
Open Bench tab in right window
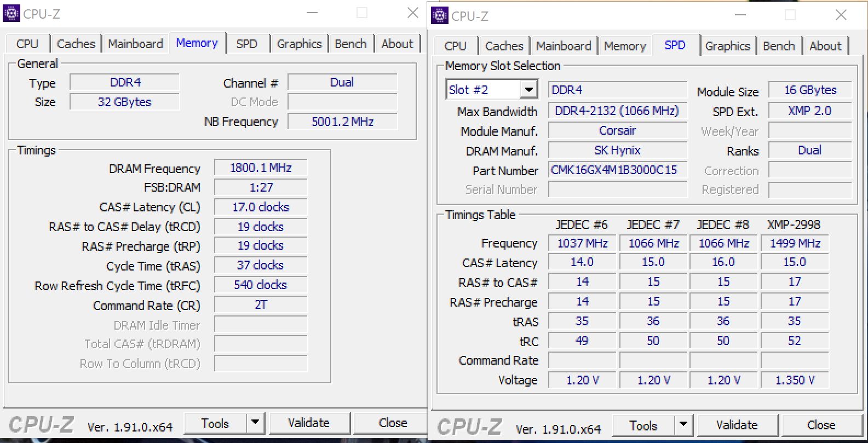pos(779,46)
